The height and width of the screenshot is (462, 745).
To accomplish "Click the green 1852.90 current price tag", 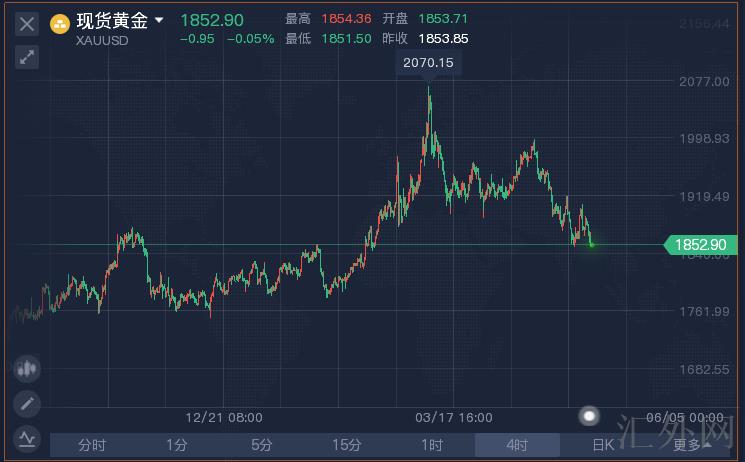I will (x=702, y=245).
